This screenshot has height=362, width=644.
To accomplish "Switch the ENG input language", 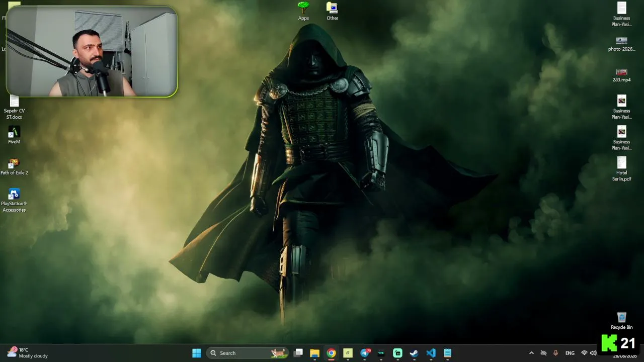I will [570, 353].
